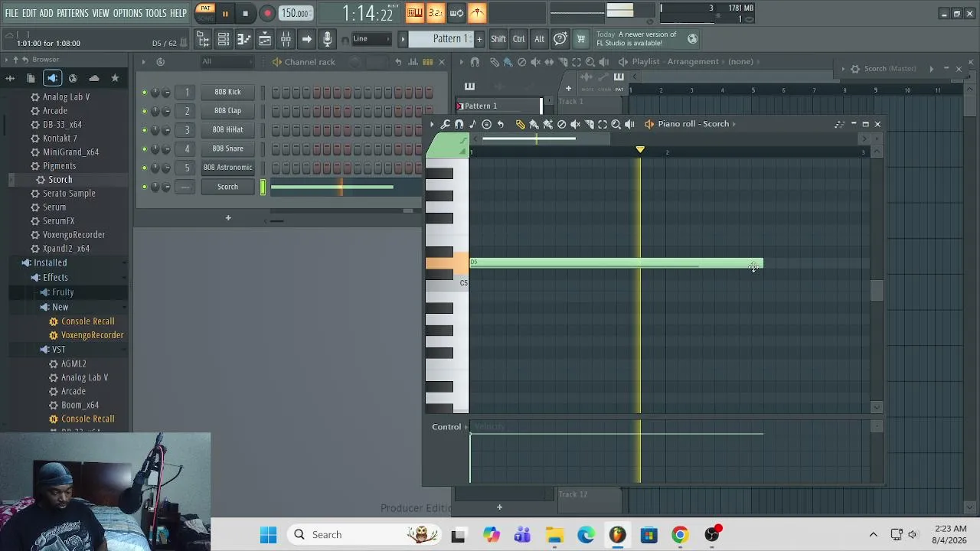This screenshot has height=551, width=980.
Task: Select the Piano roll paint brush tool
Action: 534,124
